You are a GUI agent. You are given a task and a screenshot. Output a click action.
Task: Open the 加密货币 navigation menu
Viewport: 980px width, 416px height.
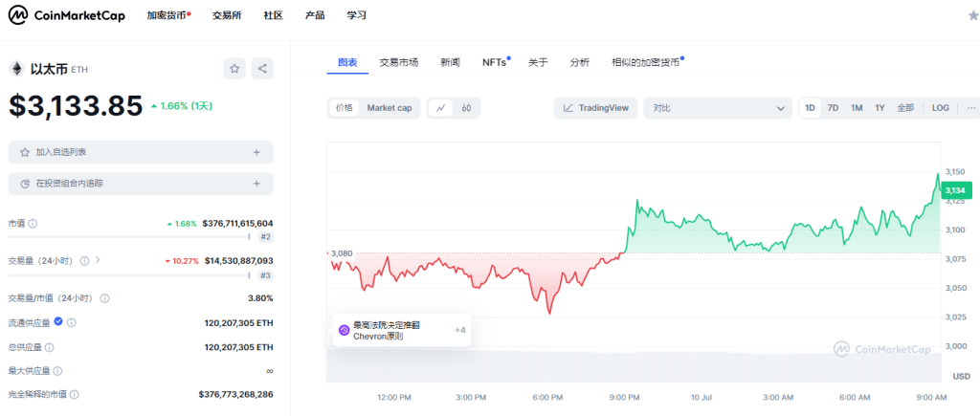[167, 15]
